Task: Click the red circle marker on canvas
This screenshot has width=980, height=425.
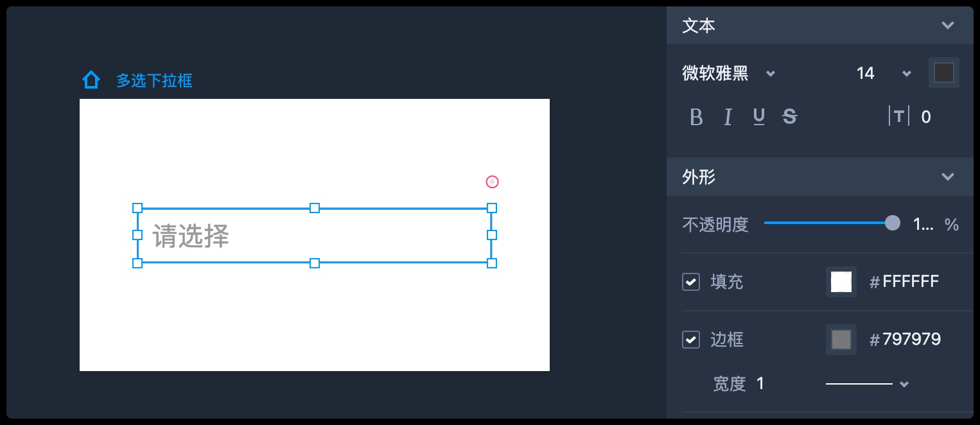Action: tap(492, 182)
